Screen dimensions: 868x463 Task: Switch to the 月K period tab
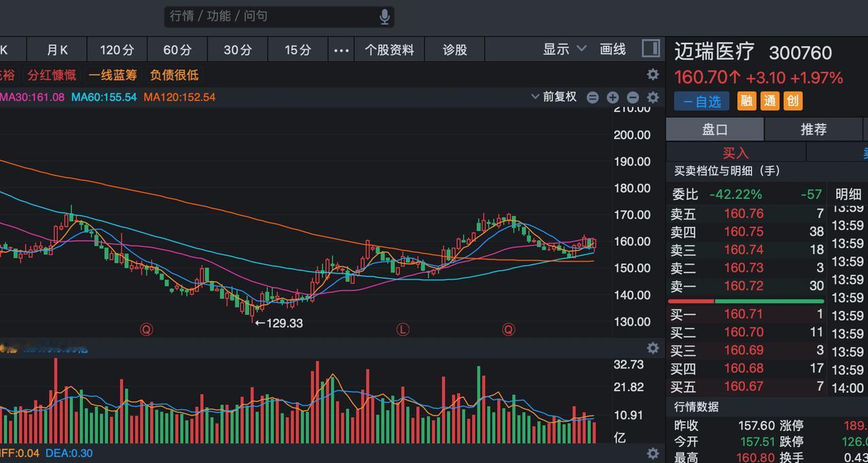[x=58, y=50]
